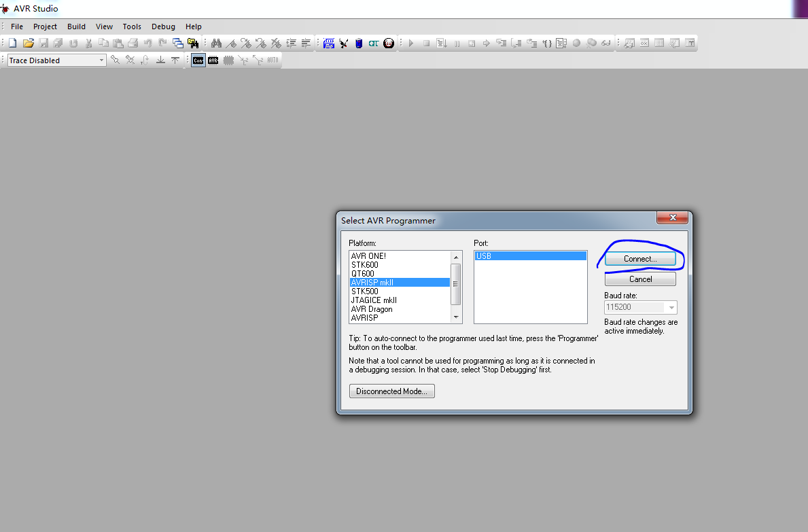808x532 pixels.
Task: Open the blue AVR Wireless Studio icon
Action: [x=329, y=43]
